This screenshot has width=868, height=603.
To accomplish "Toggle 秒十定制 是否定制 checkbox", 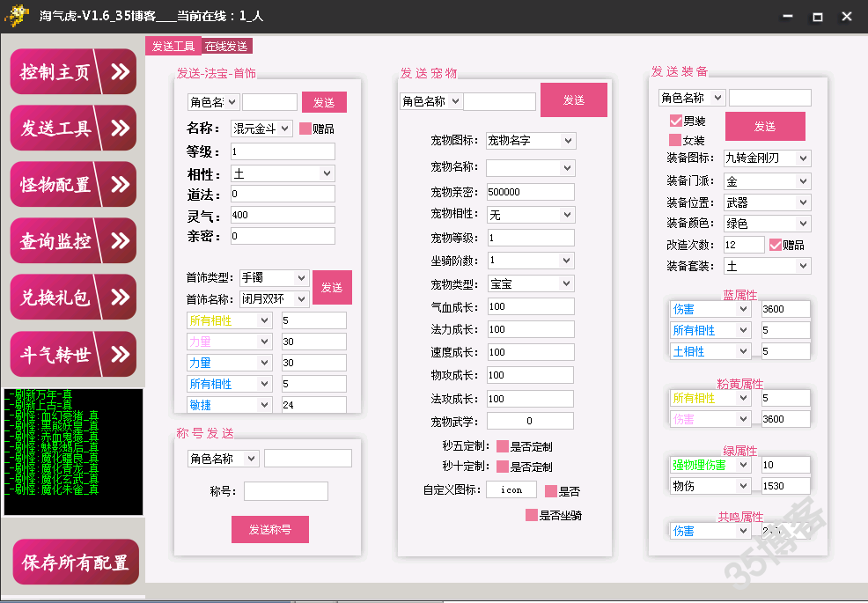I will [x=503, y=467].
